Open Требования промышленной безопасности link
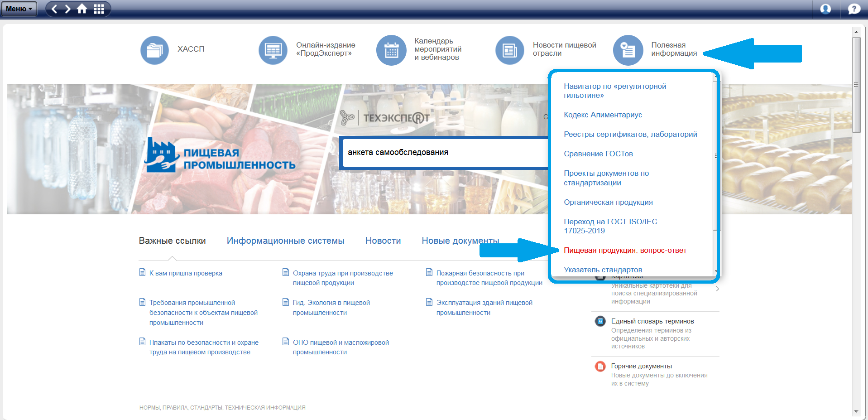Viewport: 868px width, 420px height. tap(203, 313)
